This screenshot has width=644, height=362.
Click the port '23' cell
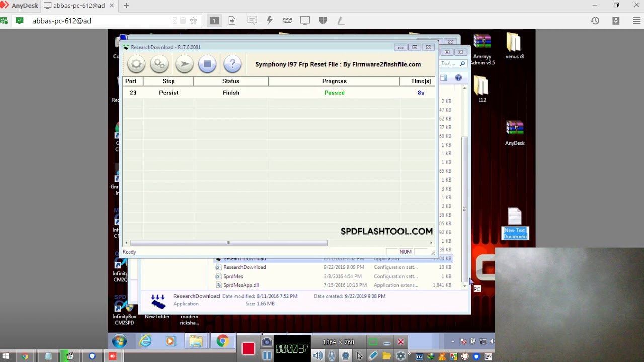point(133,93)
